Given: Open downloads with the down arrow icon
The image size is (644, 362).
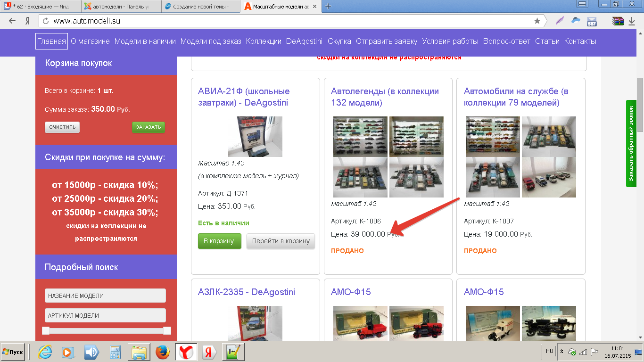Looking at the screenshot, I should [632, 21].
